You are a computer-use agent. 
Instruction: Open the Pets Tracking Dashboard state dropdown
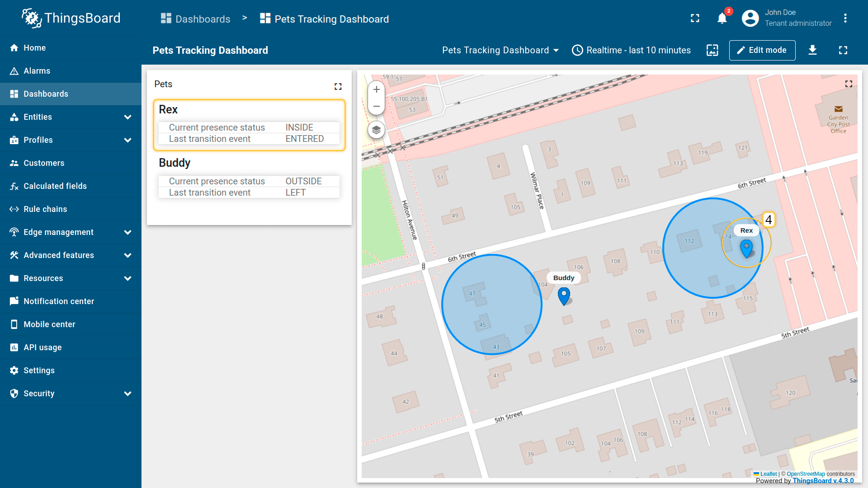click(500, 50)
